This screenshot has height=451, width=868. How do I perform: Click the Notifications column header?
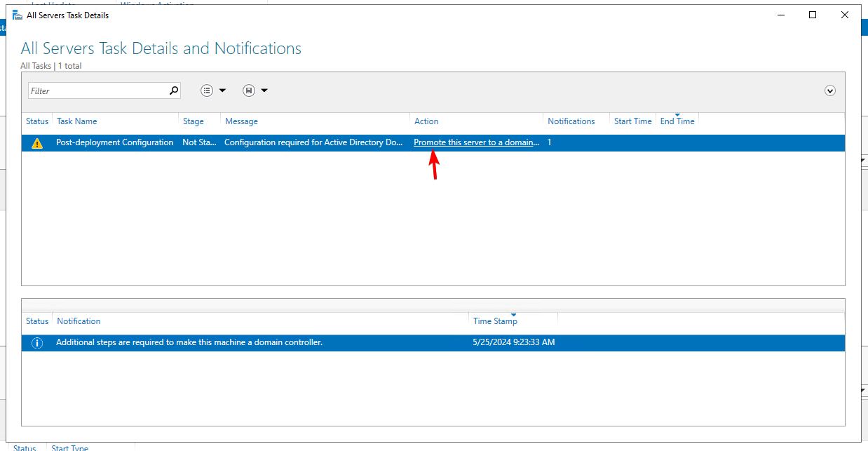click(571, 121)
